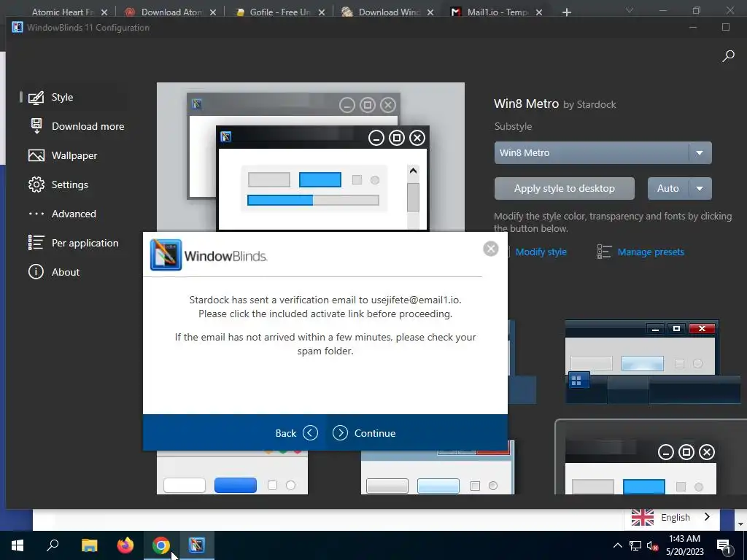Viewport: 747px width, 560px height.
Task: Click the WindowBlinds title bar icon
Action: click(18, 27)
